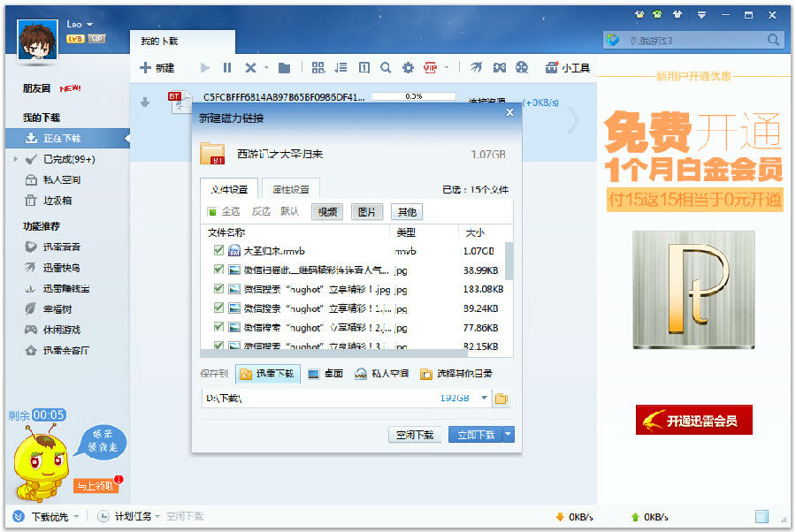
Task: Expand the D:\下载\ path dropdown
Action: pos(485,398)
